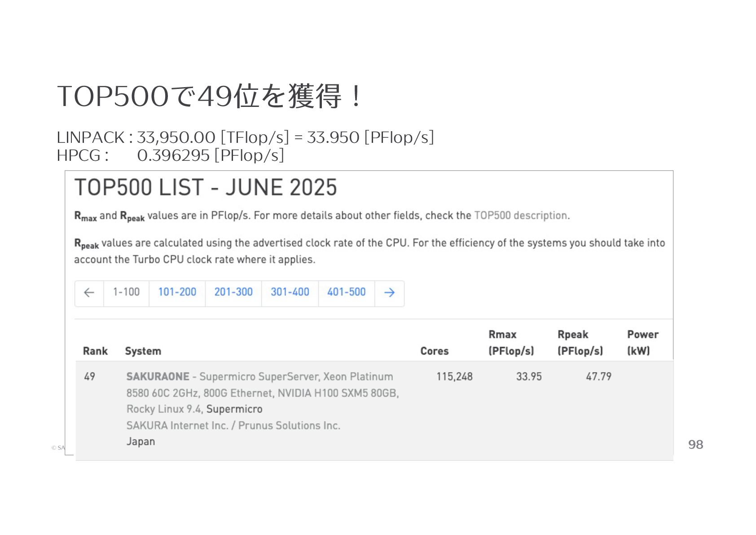Open the TOP500 description link
Image resolution: width=756 pixels, height=535 pixels.
[521, 216]
